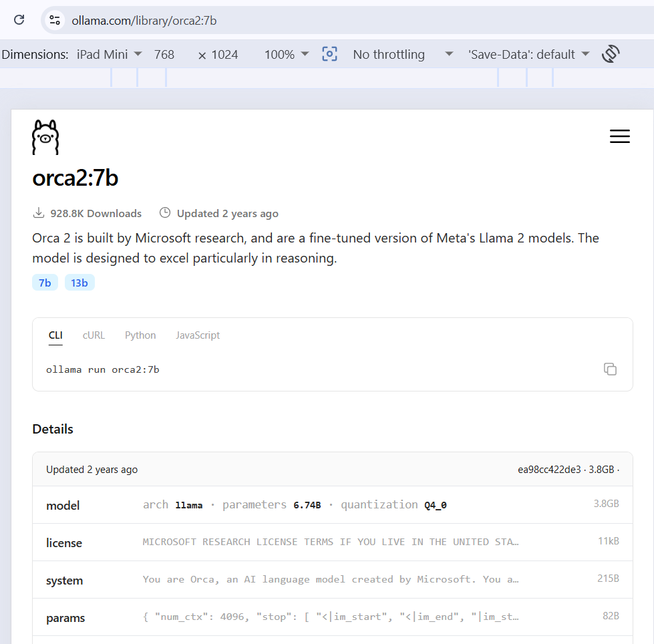Click the ollama run orca2:7b command text

pos(103,369)
